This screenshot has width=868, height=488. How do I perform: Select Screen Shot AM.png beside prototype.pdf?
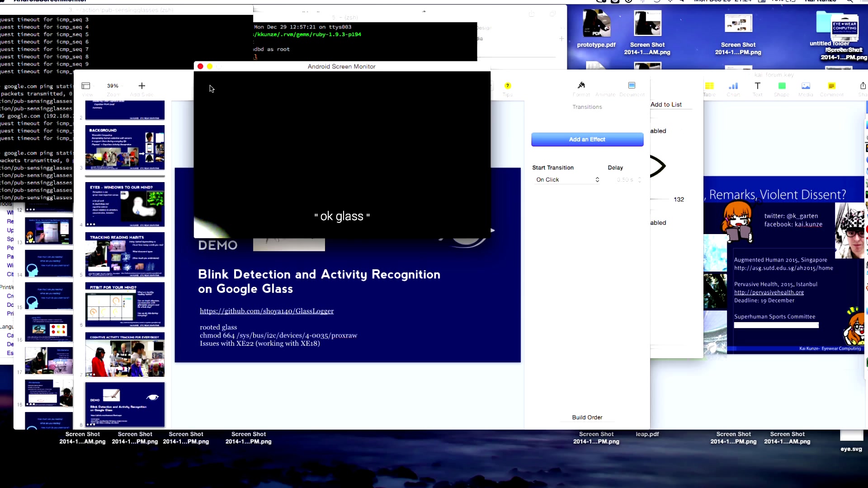(x=647, y=32)
